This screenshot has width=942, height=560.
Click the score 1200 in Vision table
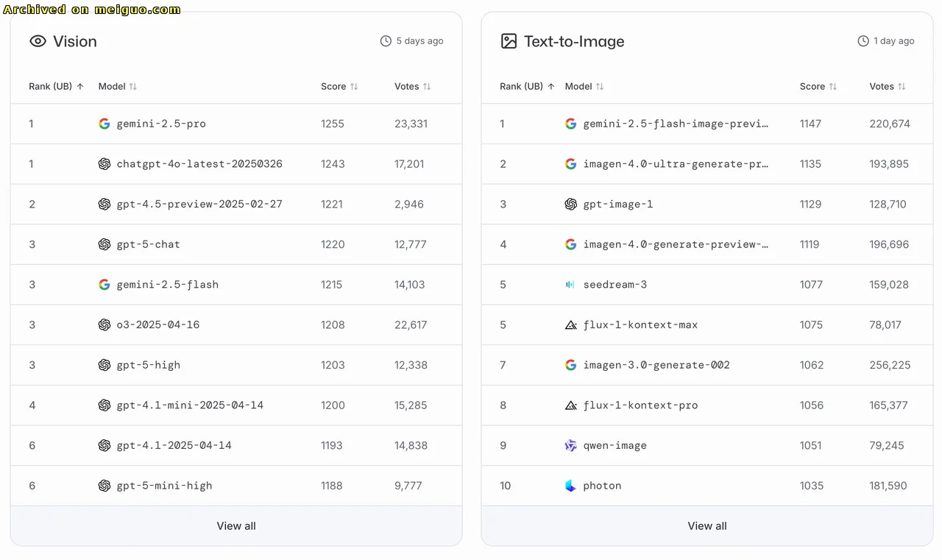point(333,405)
